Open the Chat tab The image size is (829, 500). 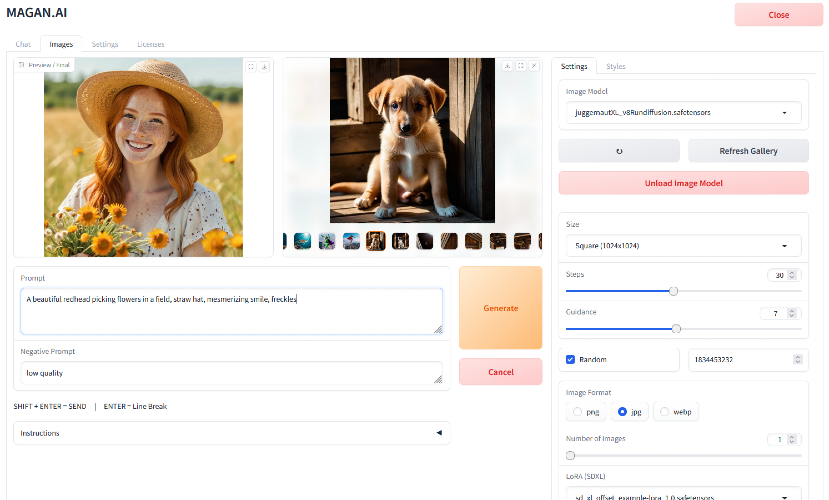click(x=23, y=44)
